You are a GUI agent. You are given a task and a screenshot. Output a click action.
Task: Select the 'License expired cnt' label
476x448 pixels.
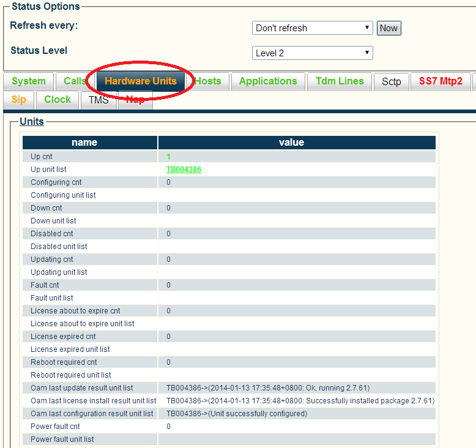pos(63,337)
